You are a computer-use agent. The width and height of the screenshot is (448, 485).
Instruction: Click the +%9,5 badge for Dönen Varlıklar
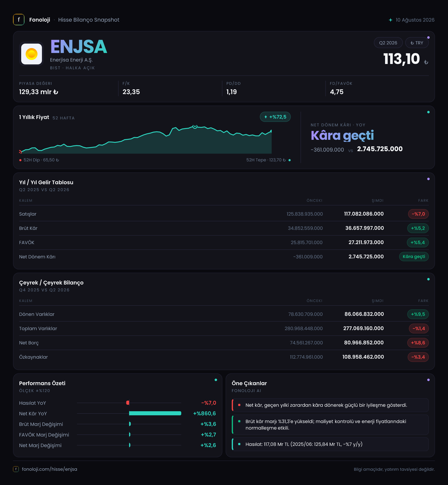(418, 314)
